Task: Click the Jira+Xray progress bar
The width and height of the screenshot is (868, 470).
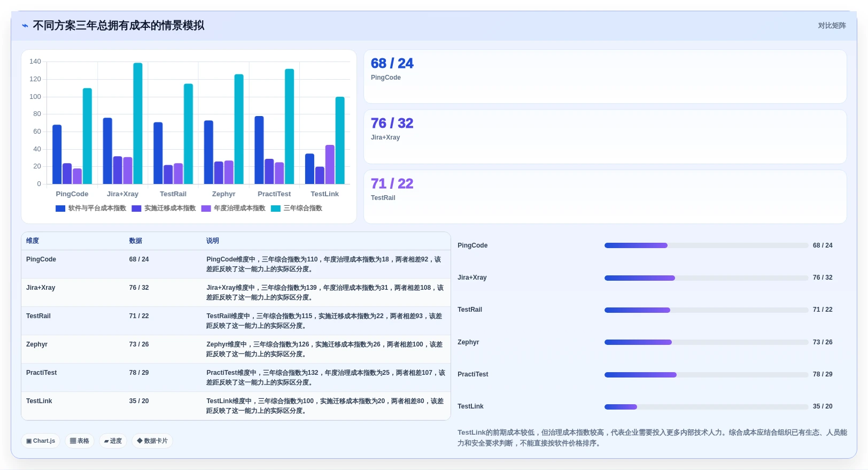Action: pos(706,278)
